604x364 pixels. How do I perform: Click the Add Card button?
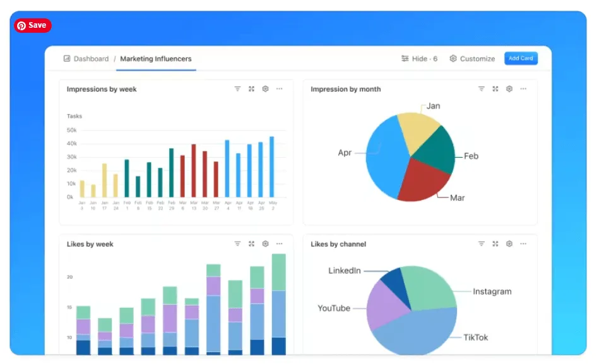(x=521, y=59)
